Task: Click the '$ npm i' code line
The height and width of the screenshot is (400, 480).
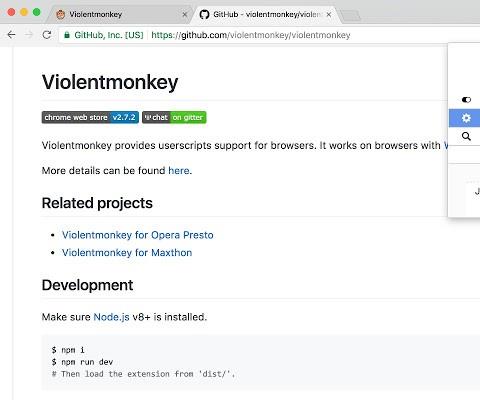Action: click(x=68, y=350)
